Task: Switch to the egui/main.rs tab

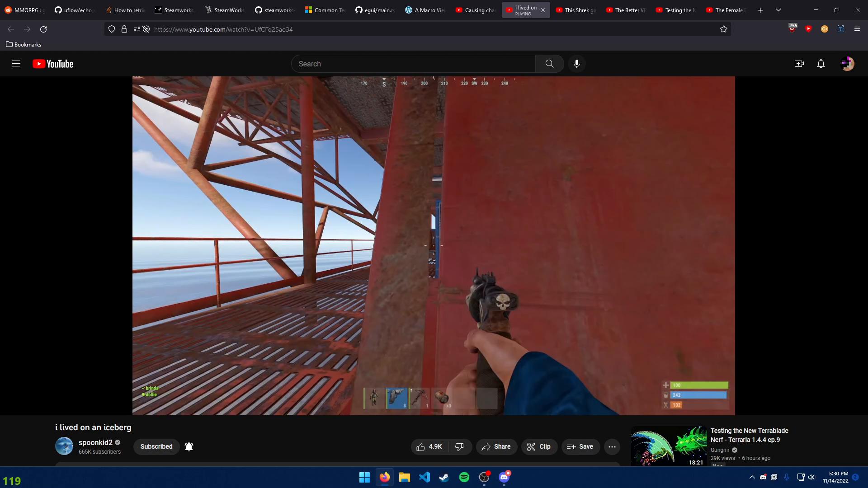Action: coord(376,10)
